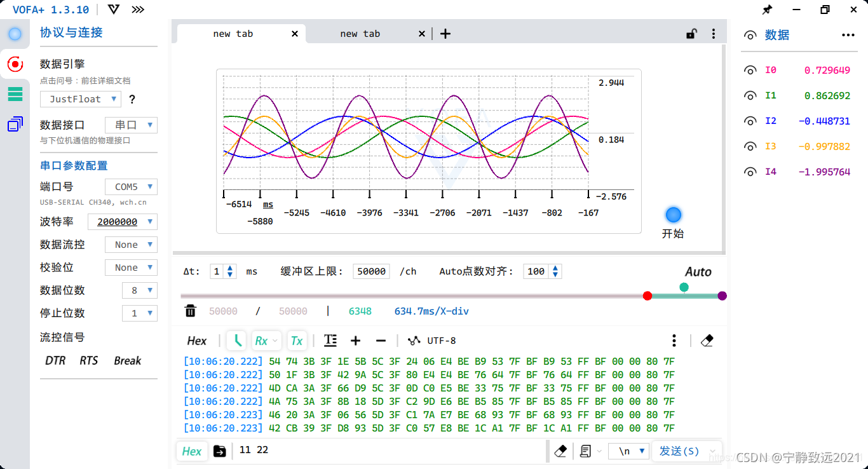Screen dimensions: 868x469
Task: Close the first new tab
Action: 295,34
